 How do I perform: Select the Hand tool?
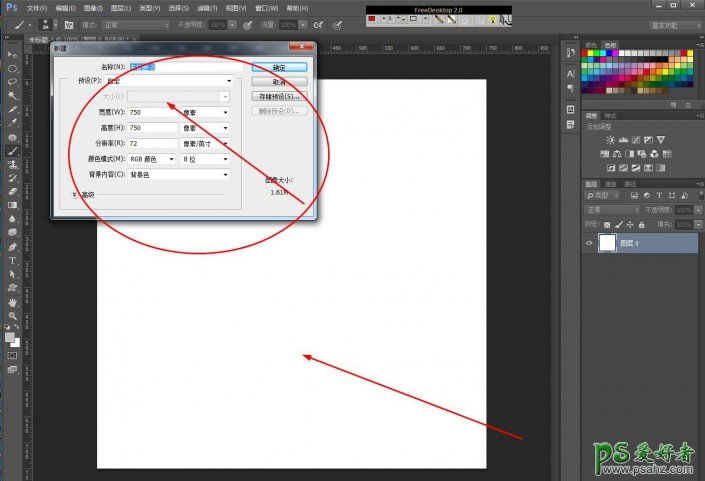pyautogui.click(x=12, y=302)
